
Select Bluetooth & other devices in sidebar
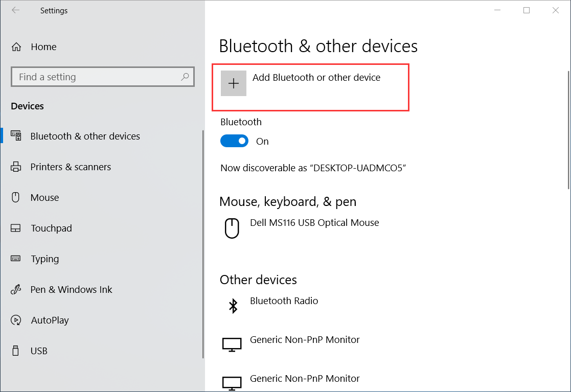coord(85,136)
